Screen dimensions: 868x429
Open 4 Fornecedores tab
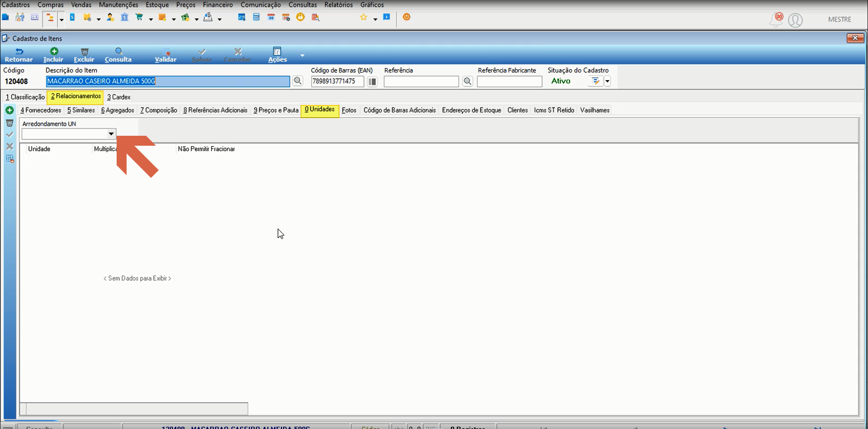[41, 110]
